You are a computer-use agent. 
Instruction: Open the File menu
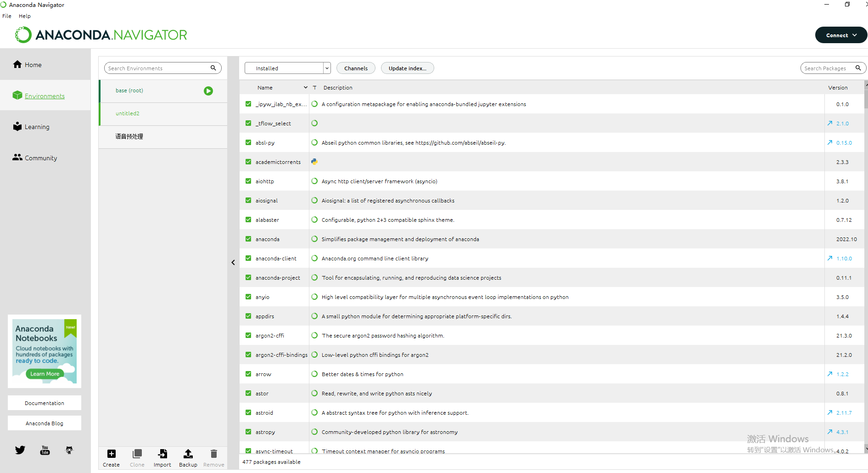pos(7,16)
